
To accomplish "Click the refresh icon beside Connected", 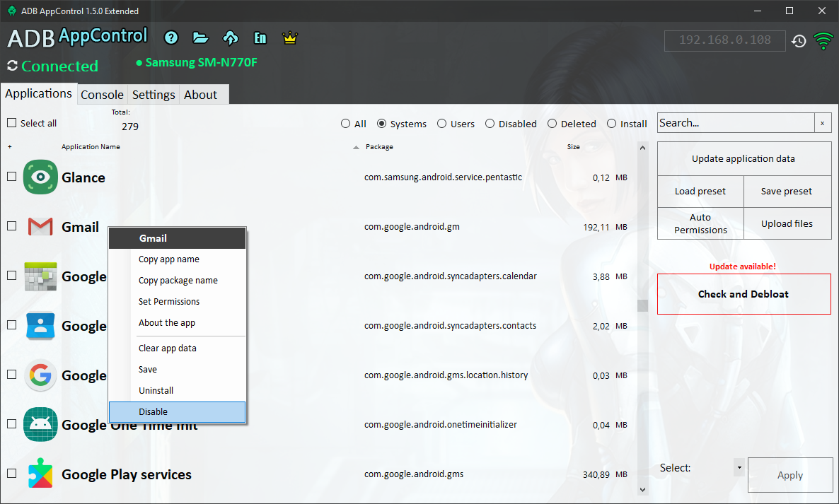I will [x=12, y=66].
